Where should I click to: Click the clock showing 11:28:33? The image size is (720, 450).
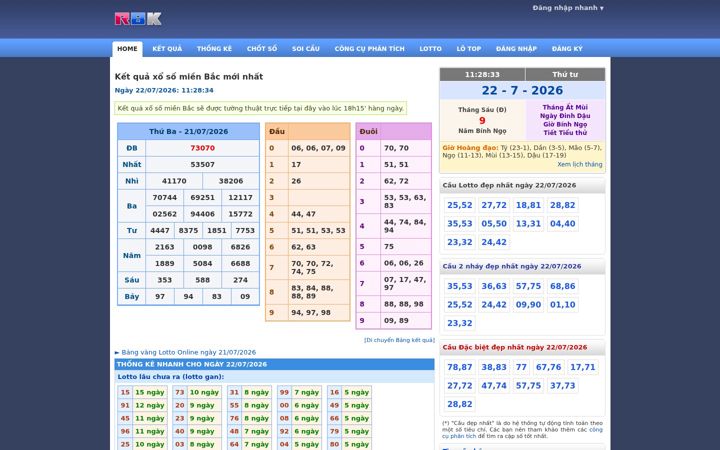[482, 74]
